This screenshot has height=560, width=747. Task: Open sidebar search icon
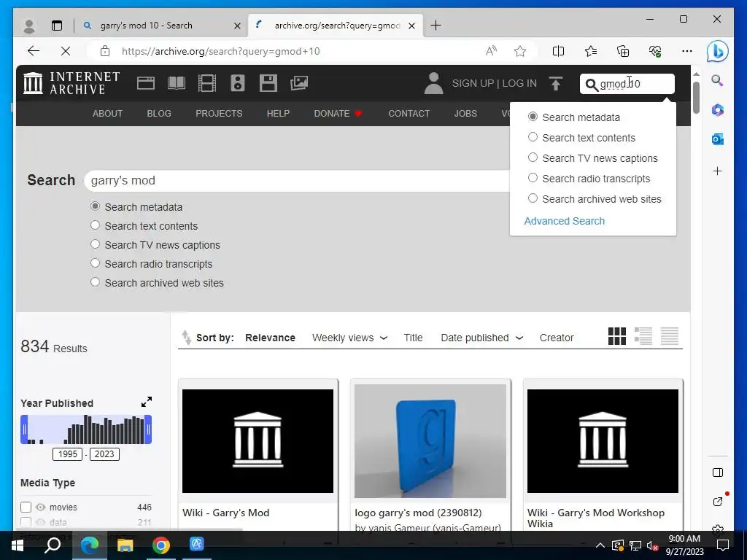[x=718, y=80]
